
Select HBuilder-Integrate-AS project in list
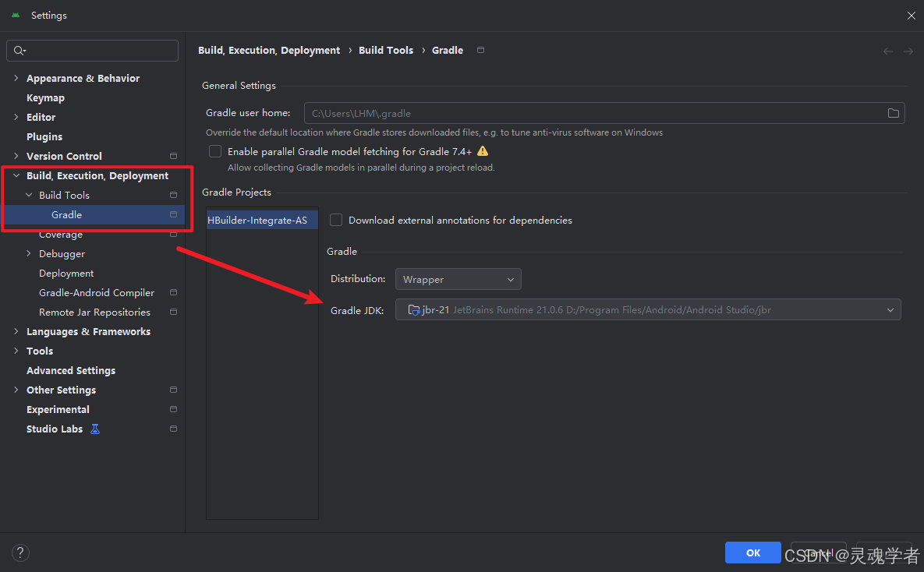262,221
